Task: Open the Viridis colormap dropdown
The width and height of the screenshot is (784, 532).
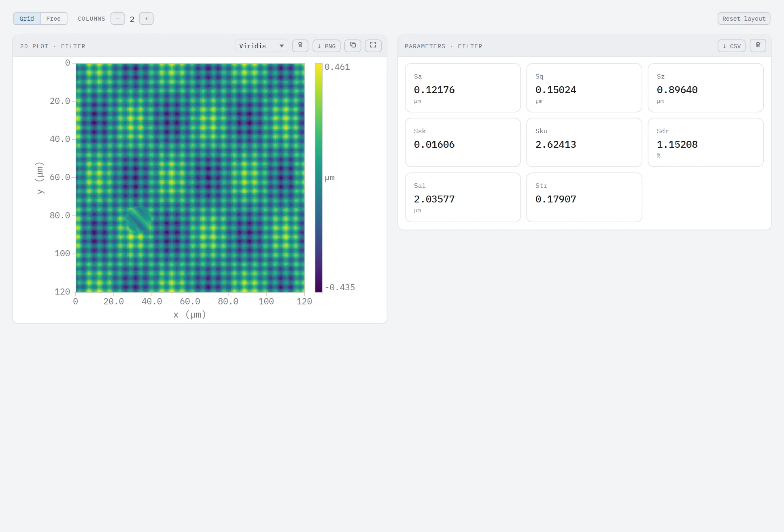Action: click(x=261, y=46)
